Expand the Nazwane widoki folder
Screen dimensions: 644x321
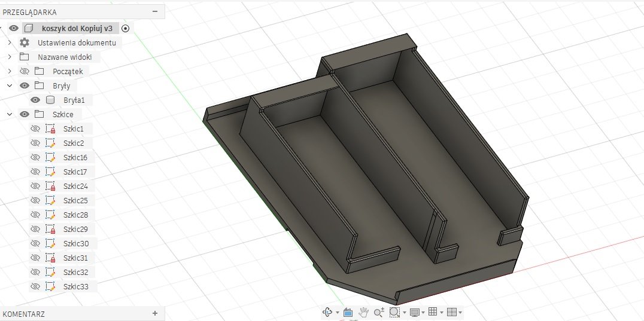10,57
